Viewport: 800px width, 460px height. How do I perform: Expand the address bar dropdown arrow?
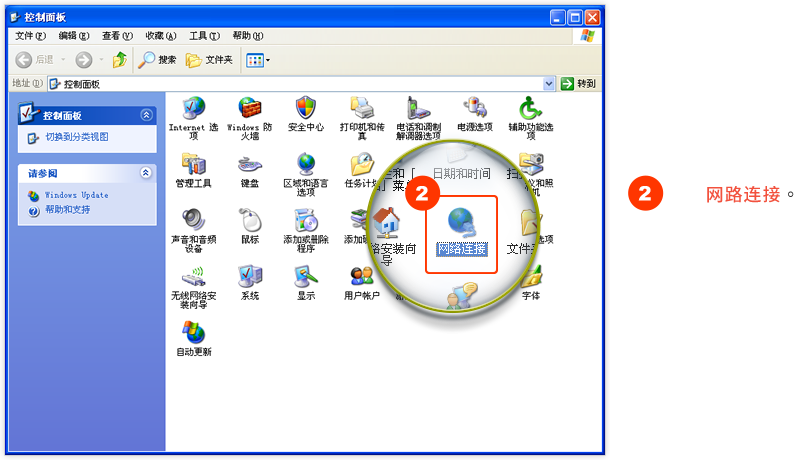tap(549, 84)
